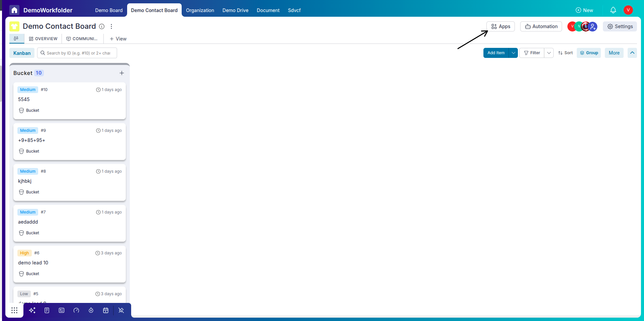This screenshot has height=321, width=644.
Task: Click the red V member avatar
Action: [x=572, y=26]
